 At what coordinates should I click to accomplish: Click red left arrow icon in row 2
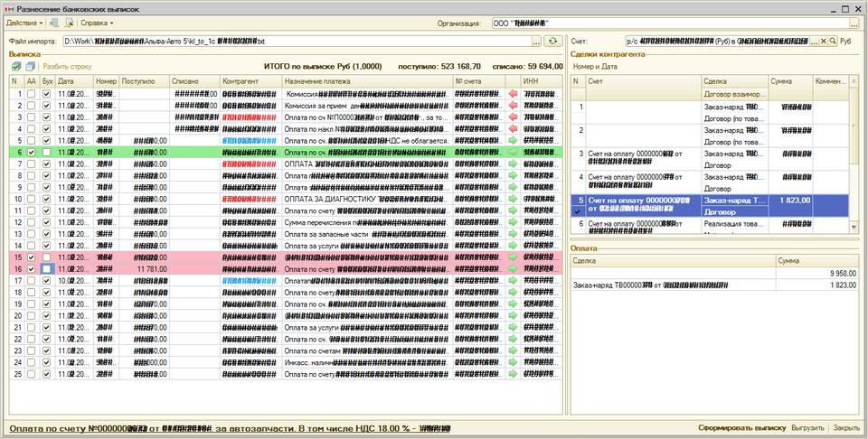pyautogui.click(x=513, y=106)
